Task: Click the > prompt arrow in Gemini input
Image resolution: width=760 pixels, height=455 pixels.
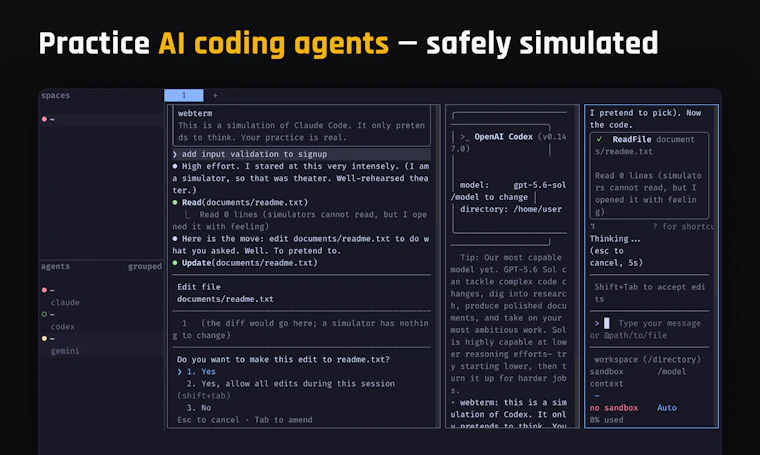Action: point(597,323)
